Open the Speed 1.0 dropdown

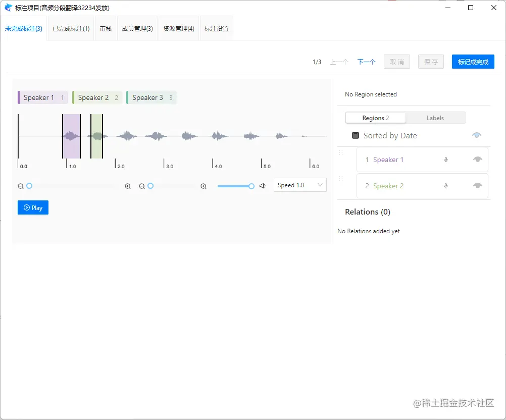(300, 185)
